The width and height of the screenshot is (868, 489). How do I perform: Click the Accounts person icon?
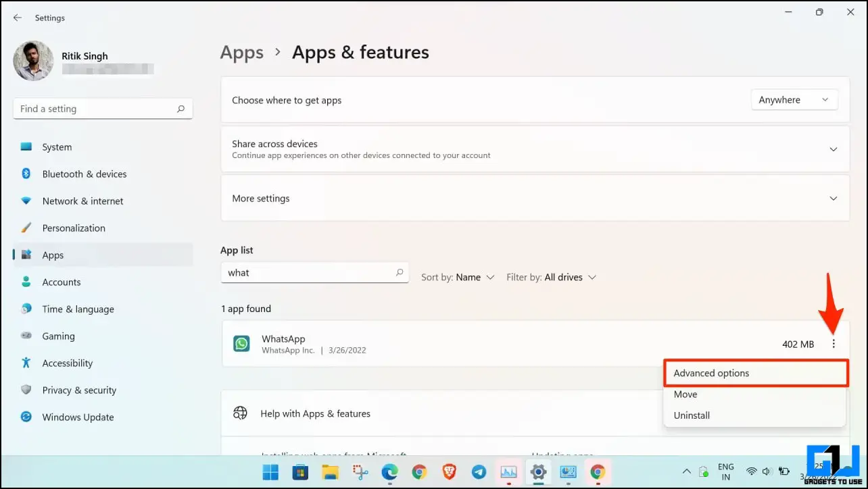(x=26, y=282)
